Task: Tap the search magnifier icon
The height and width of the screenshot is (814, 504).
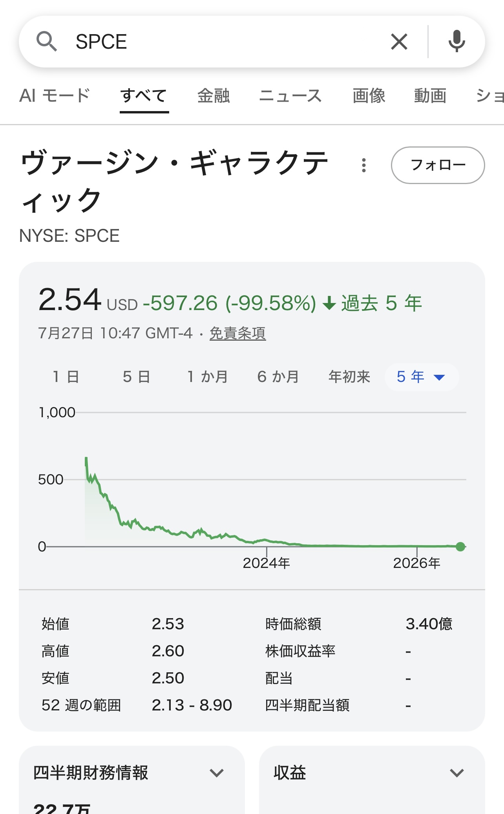Action: 47,42
